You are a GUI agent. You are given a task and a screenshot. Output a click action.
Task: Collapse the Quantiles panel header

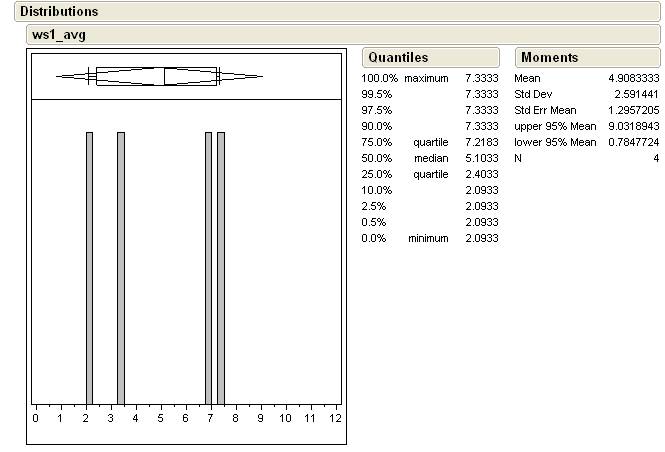point(398,58)
